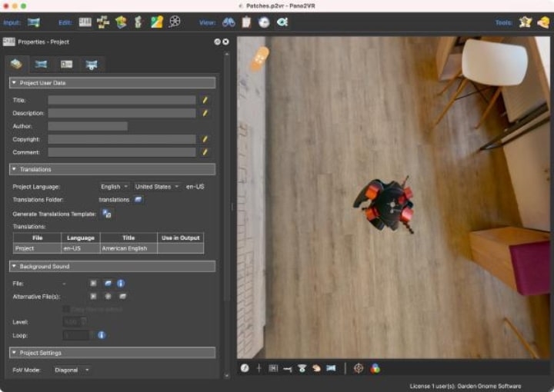
Task: Click the info icon in the File row
Action: [121, 284]
